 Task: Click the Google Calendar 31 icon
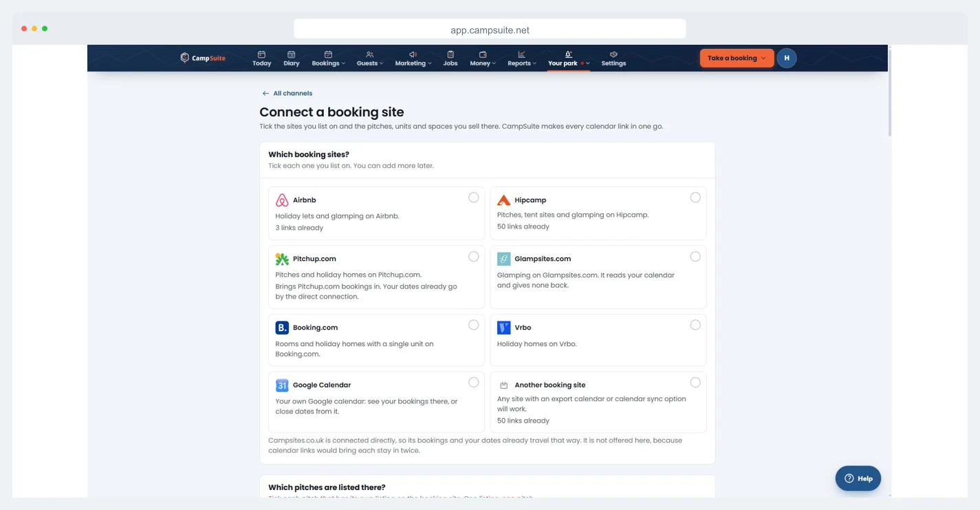282,385
